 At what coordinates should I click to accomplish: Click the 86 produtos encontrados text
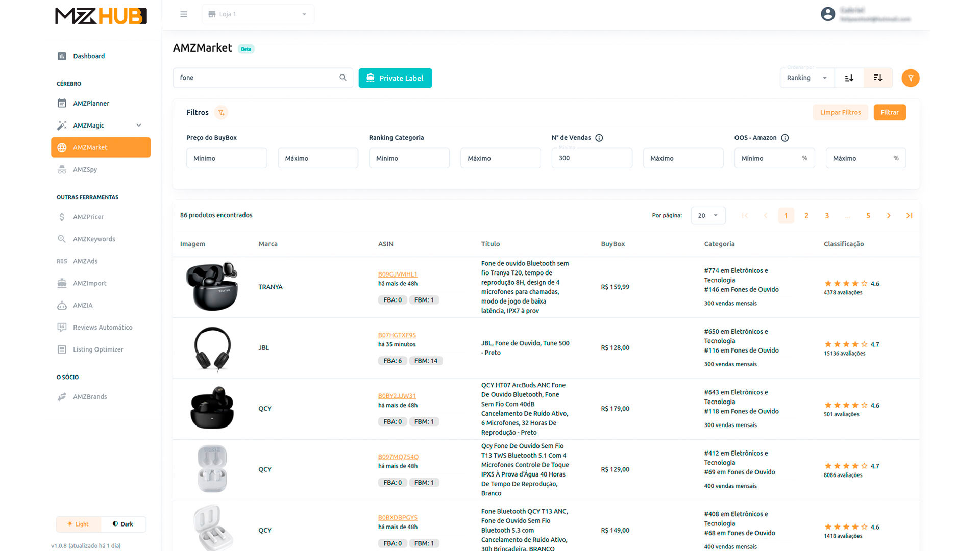216,215
